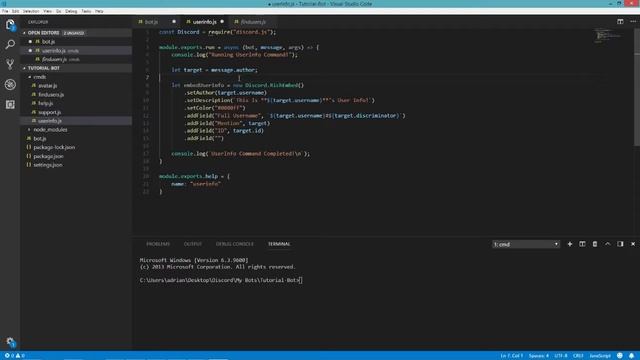
Task: Click dot beside userinfo.js in Open Editors
Action: [30, 51]
